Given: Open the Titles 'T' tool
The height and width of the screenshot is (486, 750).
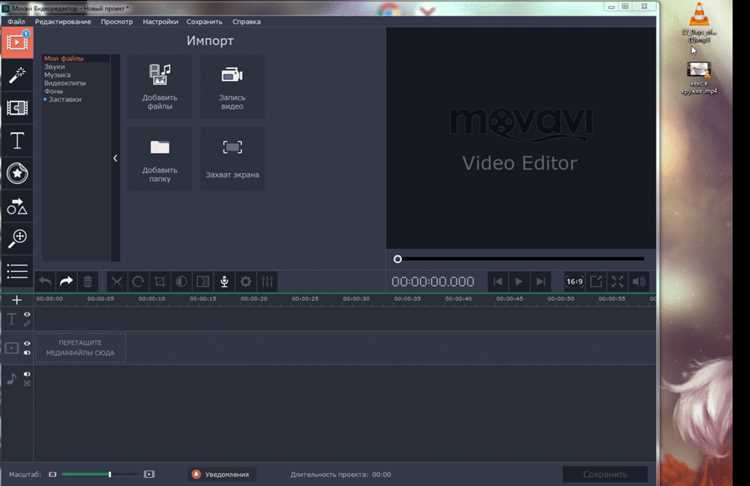Looking at the screenshot, I should [x=17, y=141].
